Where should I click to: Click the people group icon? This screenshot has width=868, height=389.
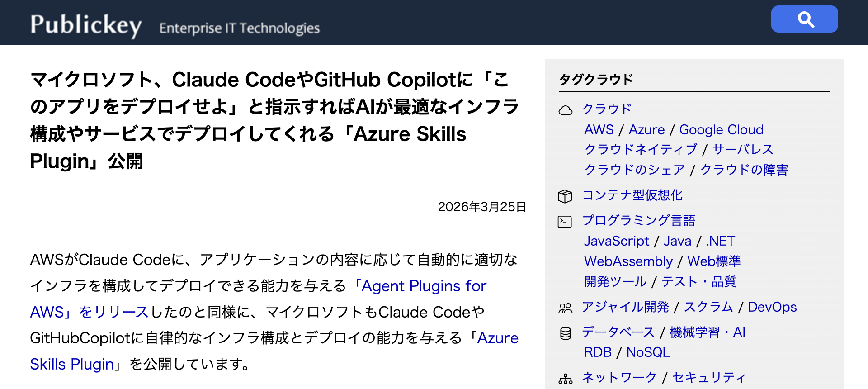565,308
